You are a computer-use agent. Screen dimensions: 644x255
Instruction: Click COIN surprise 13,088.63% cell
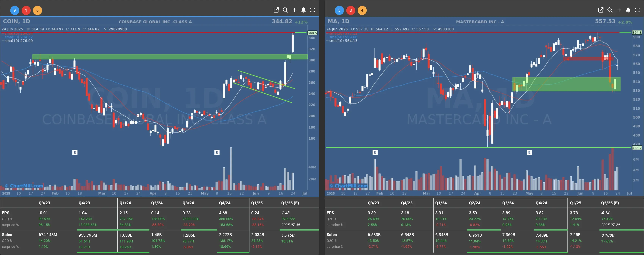(88, 225)
